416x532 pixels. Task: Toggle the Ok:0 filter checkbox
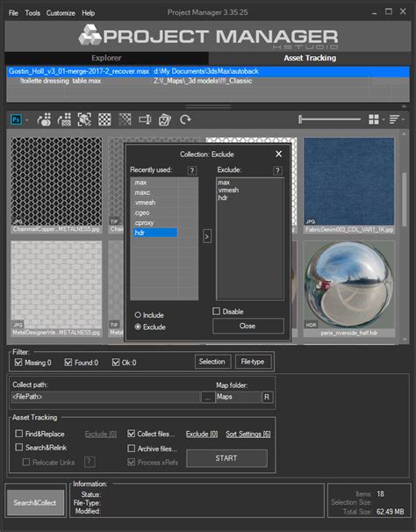coord(116,363)
